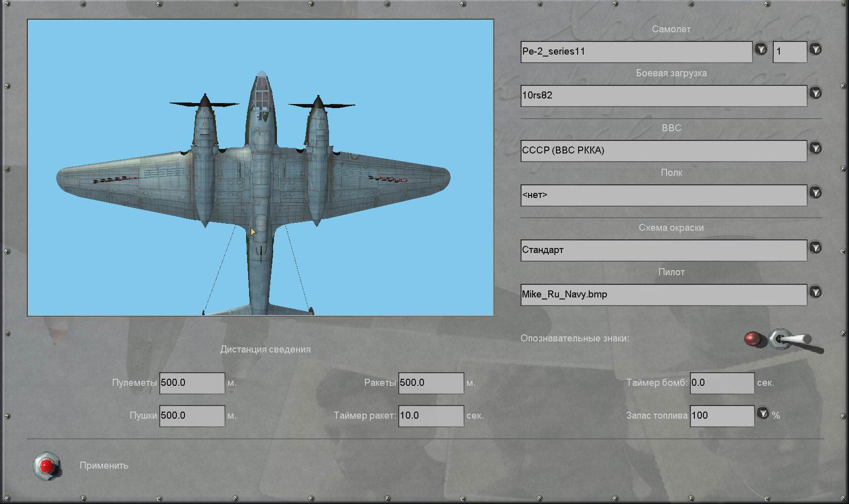Click the Mike_Ru_Navy.bmp pilot selection box

(x=663, y=294)
